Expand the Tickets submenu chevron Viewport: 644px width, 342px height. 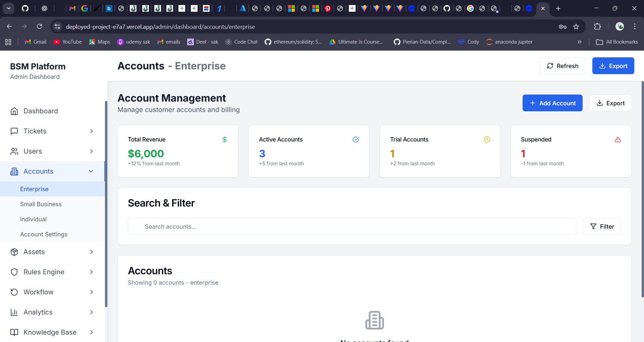91,131
